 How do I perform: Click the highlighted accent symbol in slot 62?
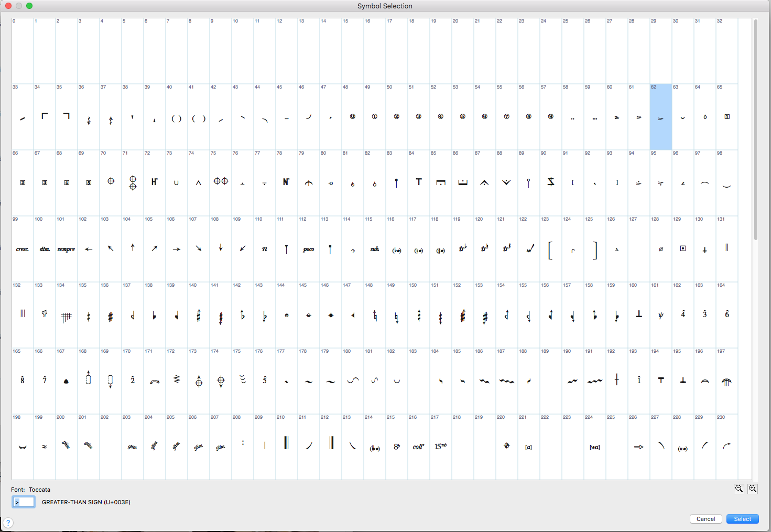tap(661, 117)
